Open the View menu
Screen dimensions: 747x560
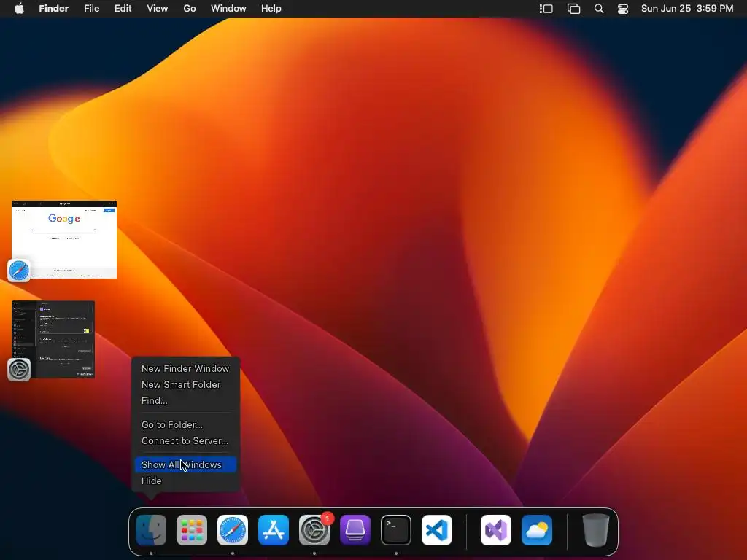coord(158,9)
